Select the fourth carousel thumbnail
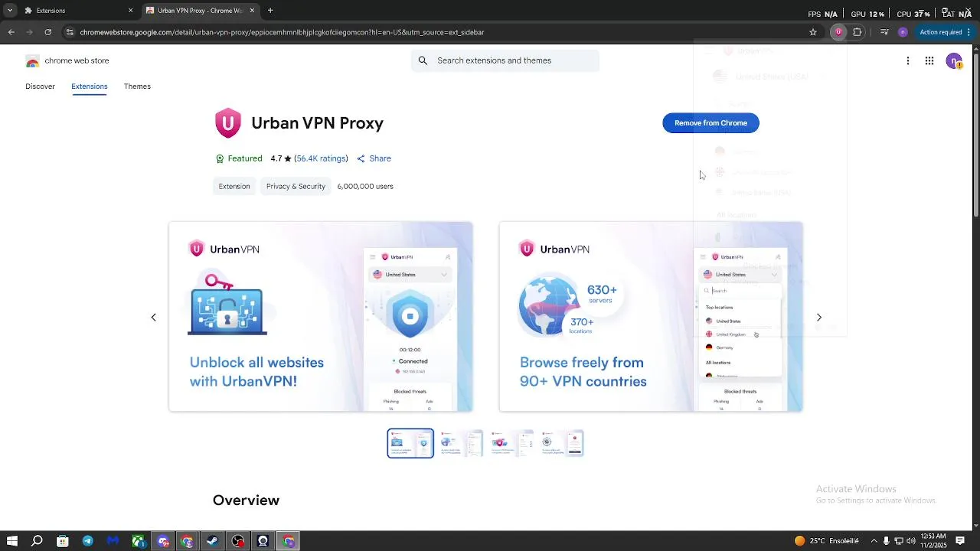Screen dimensions: 980x551 coord(563,443)
